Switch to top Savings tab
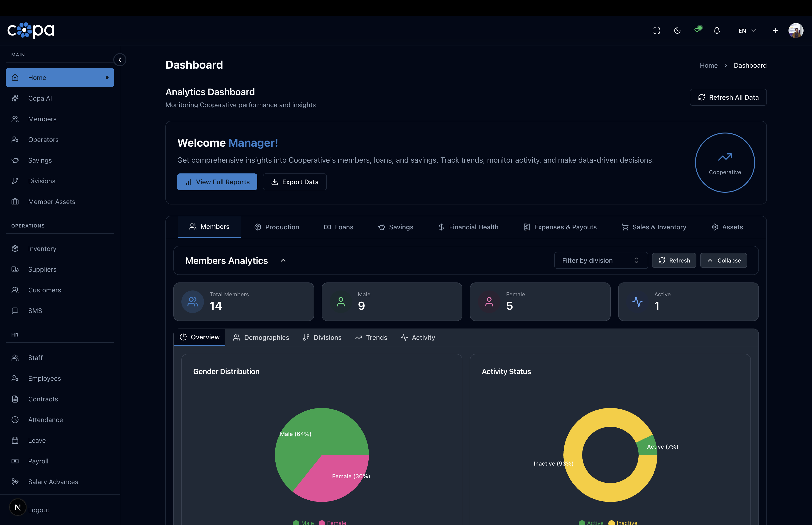The width and height of the screenshot is (812, 525). click(396, 227)
